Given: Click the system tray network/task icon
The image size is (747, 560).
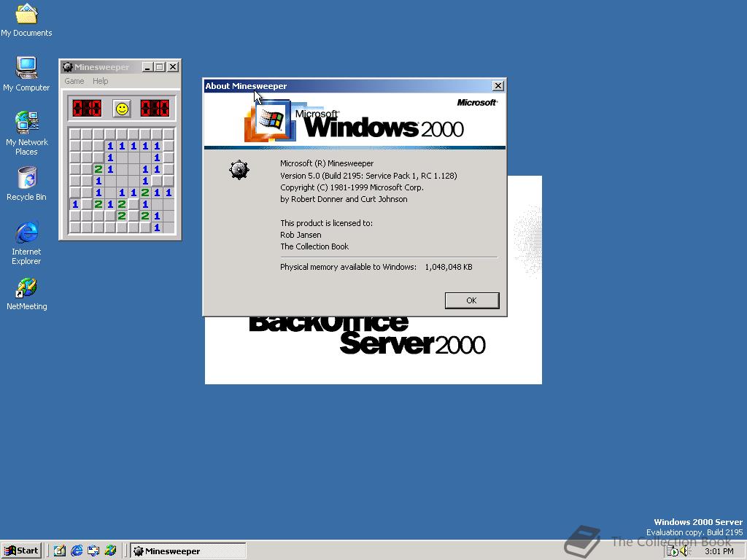Looking at the screenshot, I should [672, 551].
